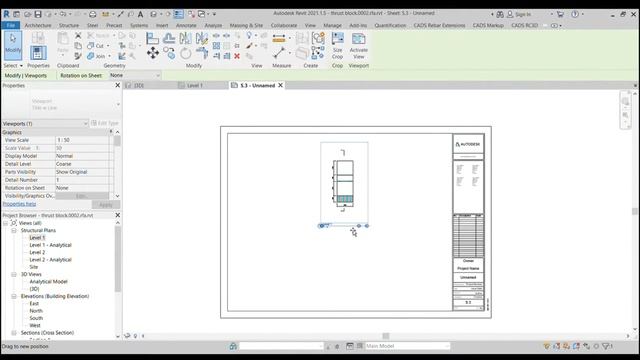This screenshot has width=640, height=360.
Task: Select Analytical Model 3D view in browser
Action: 48,282
